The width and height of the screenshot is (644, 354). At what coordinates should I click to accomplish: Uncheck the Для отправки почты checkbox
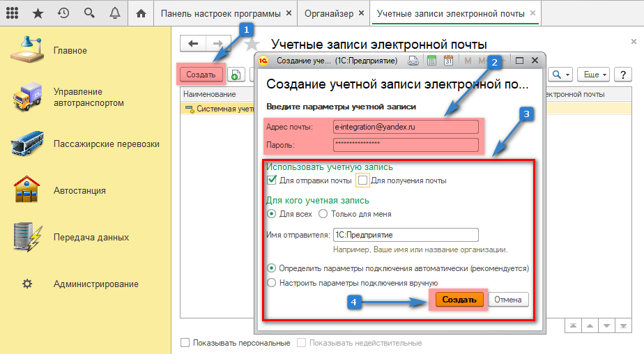tap(273, 180)
